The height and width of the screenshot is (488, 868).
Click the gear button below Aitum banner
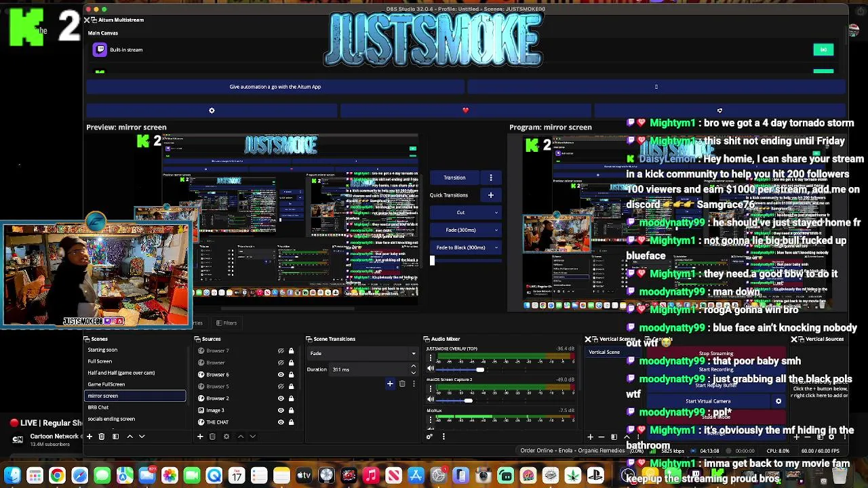[212, 110]
